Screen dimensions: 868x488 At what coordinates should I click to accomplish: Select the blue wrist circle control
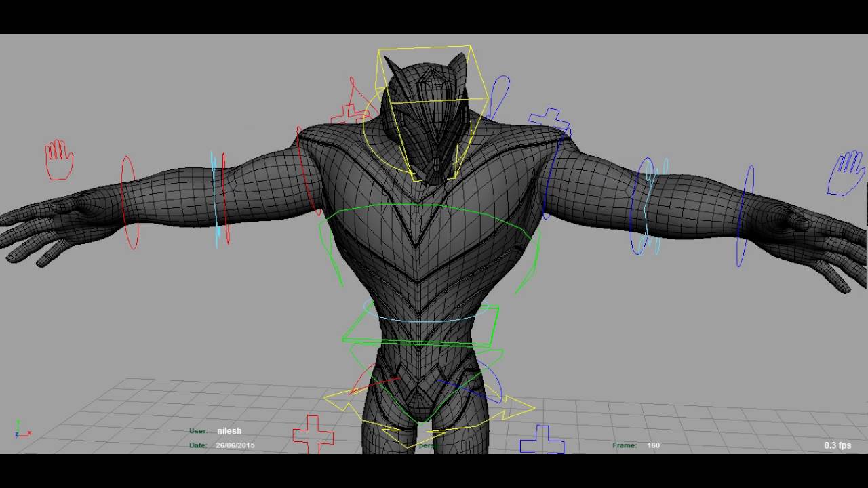(x=745, y=216)
